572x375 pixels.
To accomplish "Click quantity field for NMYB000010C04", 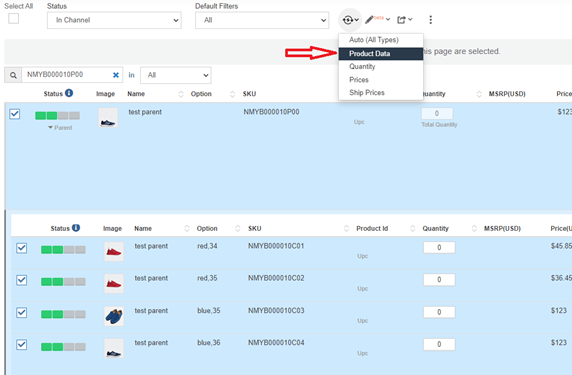I will 439,344.
